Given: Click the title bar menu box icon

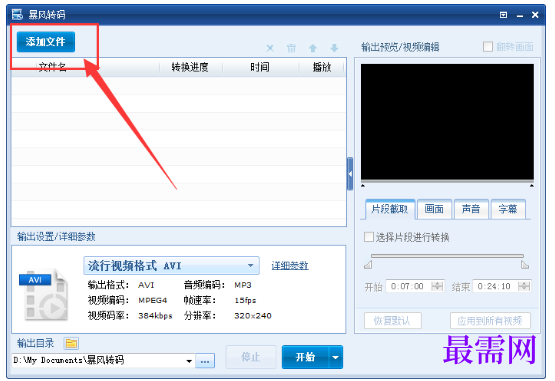Looking at the screenshot, I should (503, 15).
